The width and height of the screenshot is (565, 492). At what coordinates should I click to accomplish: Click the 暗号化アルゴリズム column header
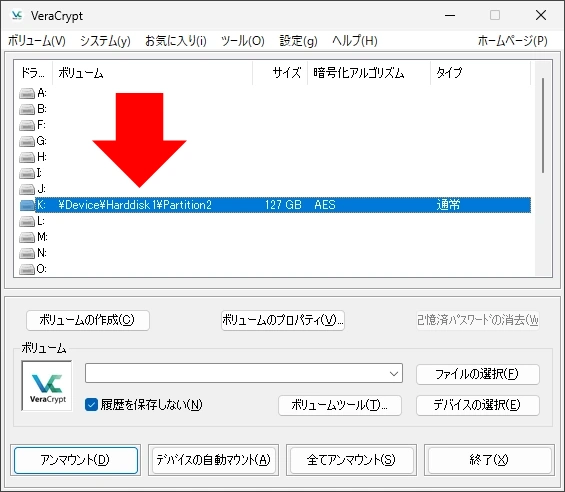click(x=369, y=73)
